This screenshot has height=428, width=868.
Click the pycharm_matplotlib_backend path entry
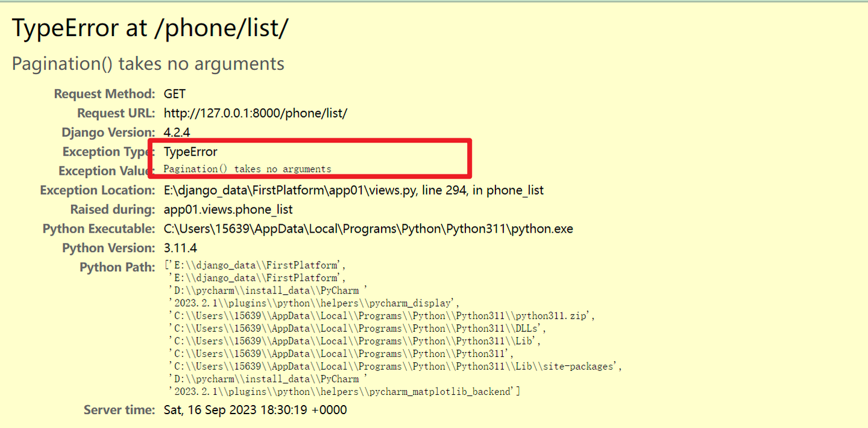point(345,392)
